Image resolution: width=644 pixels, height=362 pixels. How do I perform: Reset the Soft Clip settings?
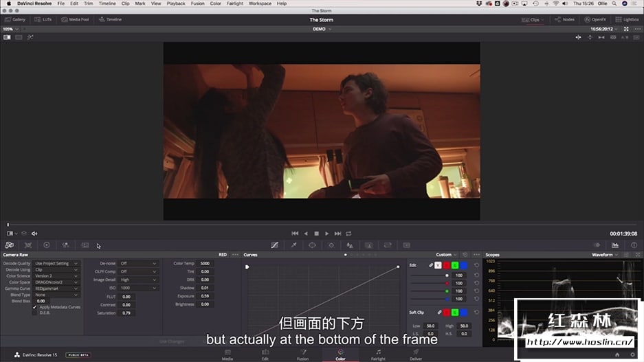click(476, 313)
